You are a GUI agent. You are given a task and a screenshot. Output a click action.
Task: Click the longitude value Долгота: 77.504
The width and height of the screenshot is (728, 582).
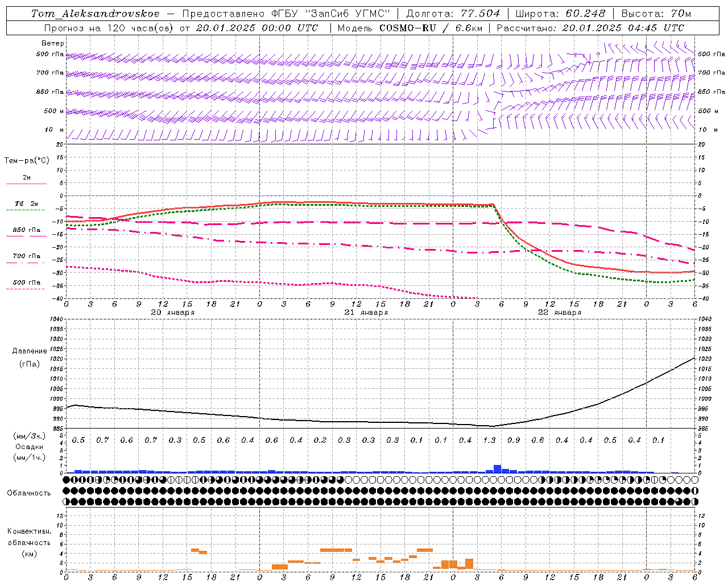(453, 14)
